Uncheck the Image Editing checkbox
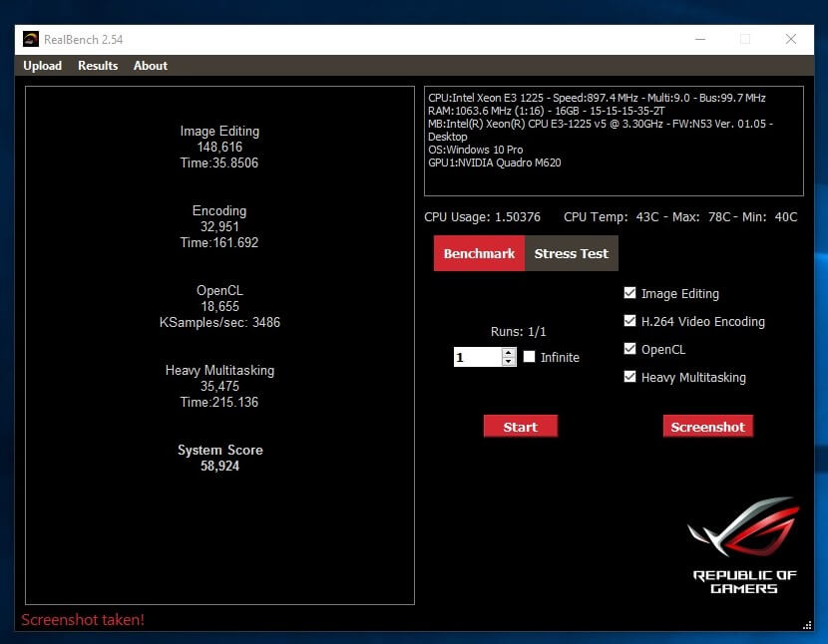 point(629,293)
